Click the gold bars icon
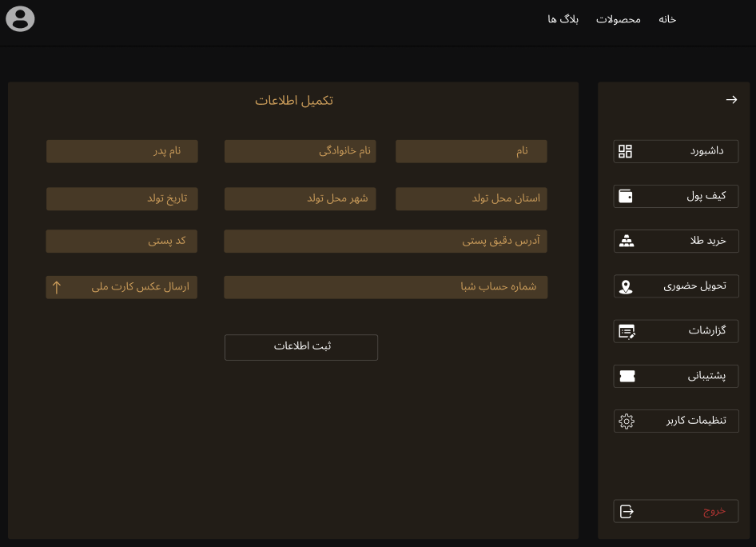The height and width of the screenshot is (547, 756). [x=627, y=241]
